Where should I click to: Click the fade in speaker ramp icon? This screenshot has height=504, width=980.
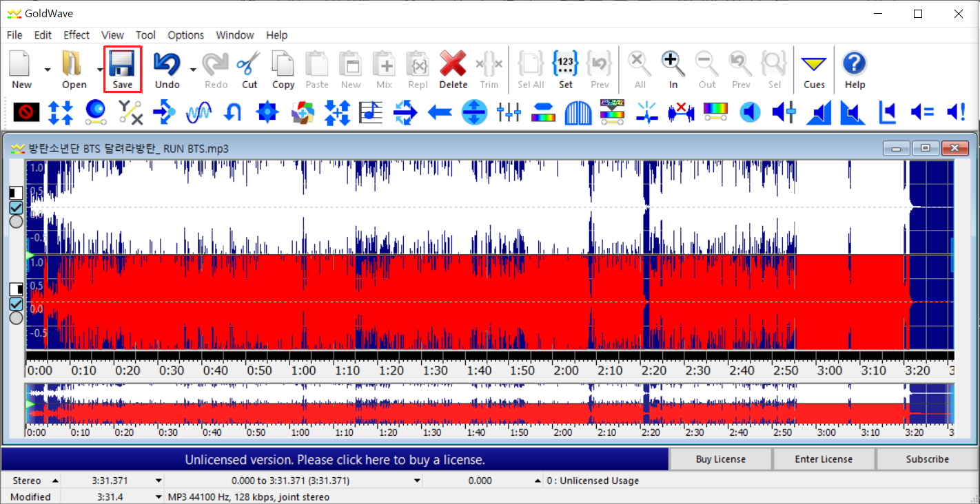click(x=819, y=112)
